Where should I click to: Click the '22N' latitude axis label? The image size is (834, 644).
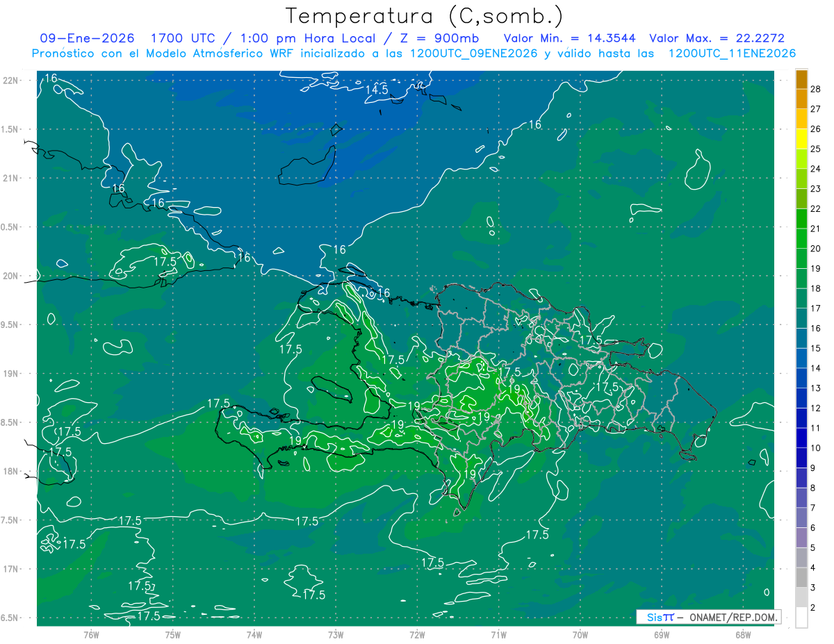click(10, 80)
